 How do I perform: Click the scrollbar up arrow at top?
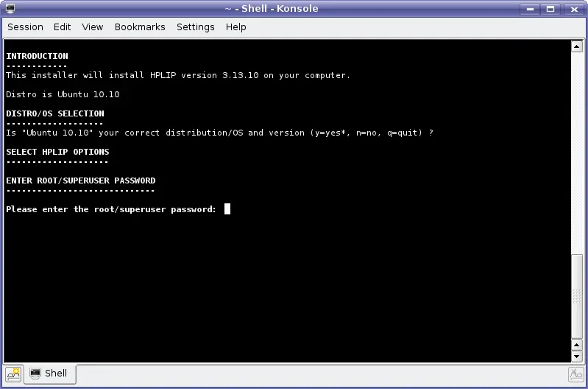click(x=577, y=46)
